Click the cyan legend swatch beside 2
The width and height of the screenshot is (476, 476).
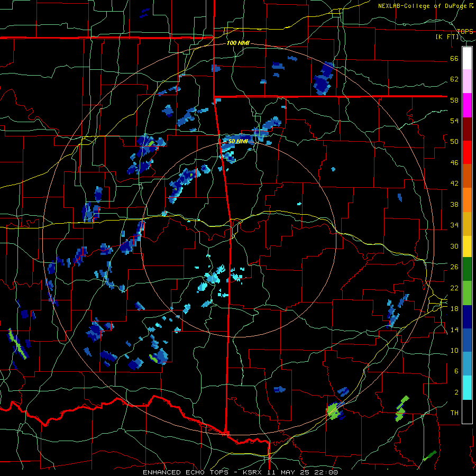coord(467,388)
